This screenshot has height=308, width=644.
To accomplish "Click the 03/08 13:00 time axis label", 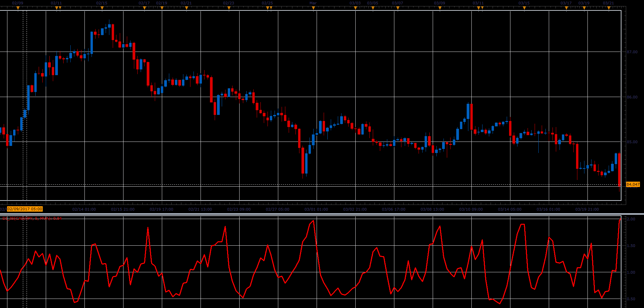I will pyautogui.click(x=432, y=209).
